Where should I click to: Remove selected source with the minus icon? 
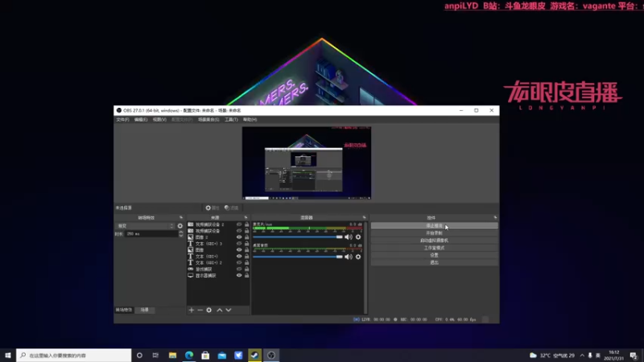pyautogui.click(x=200, y=310)
